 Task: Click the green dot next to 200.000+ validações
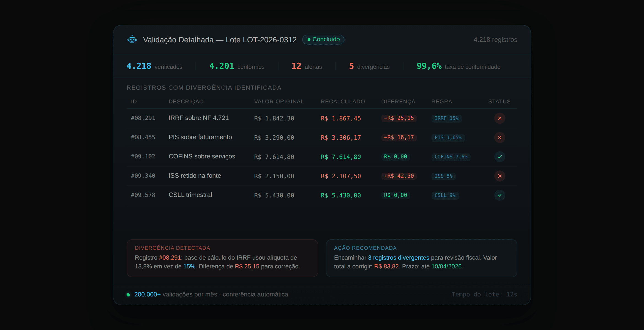(x=128, y=295)
